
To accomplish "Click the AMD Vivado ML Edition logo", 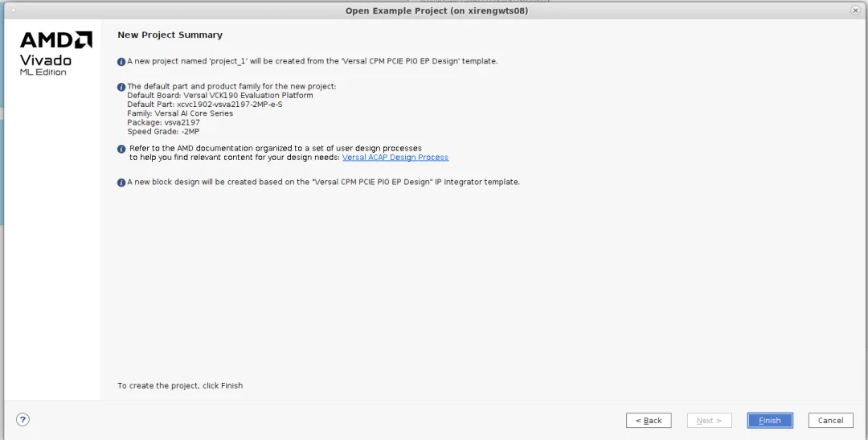I will pyautogui.click(x=55, y=53).
